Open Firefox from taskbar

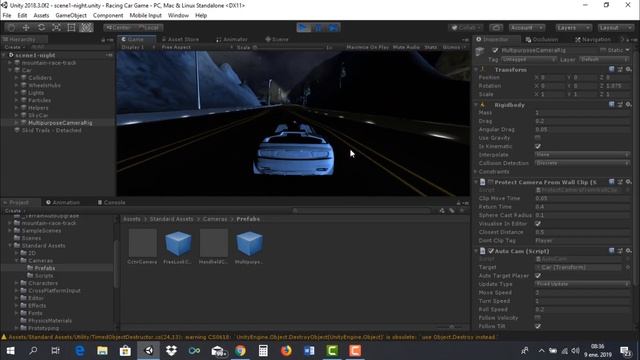tap(286, 351)
